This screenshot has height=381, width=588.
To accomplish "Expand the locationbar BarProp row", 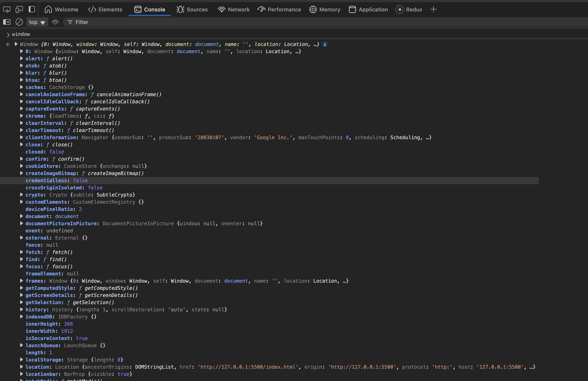I will click(x=21, y=374).
